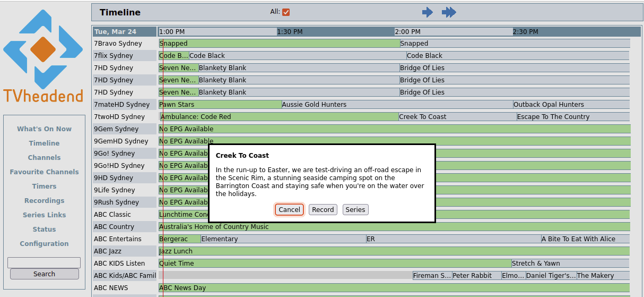Open the Aussie Gold Hunters programme
This screenshot has width=644, height=297.
point(397,105)
